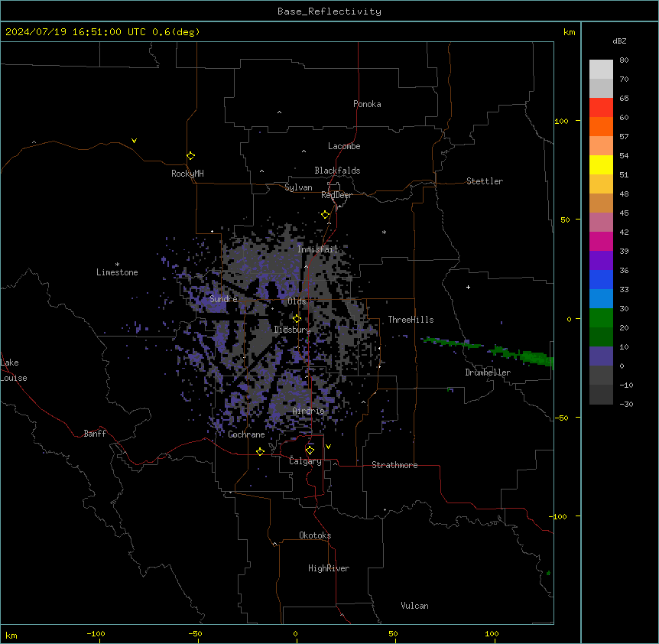Click the red 65-60 dBZ color swatch

[x=601, y=107]
